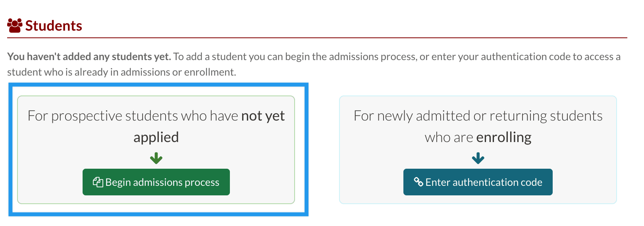Click the bold word "applied"
Screen dimensions: 644x226
156,137
